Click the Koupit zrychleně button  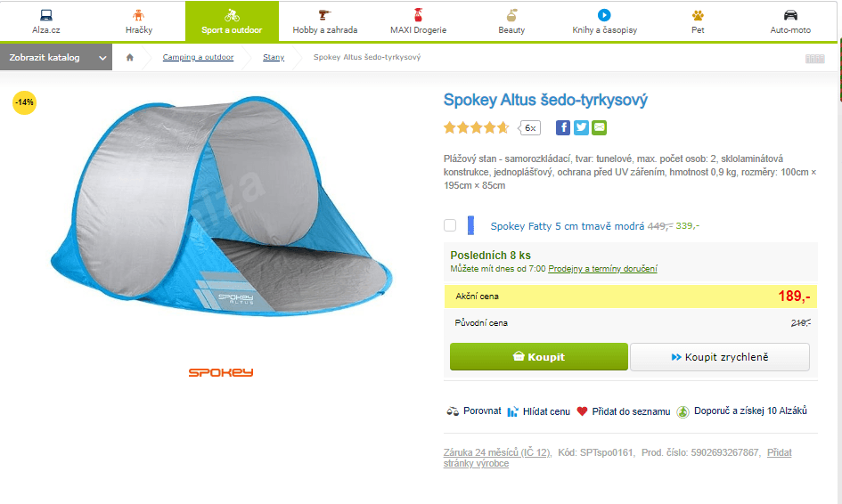tap(720, 357)
